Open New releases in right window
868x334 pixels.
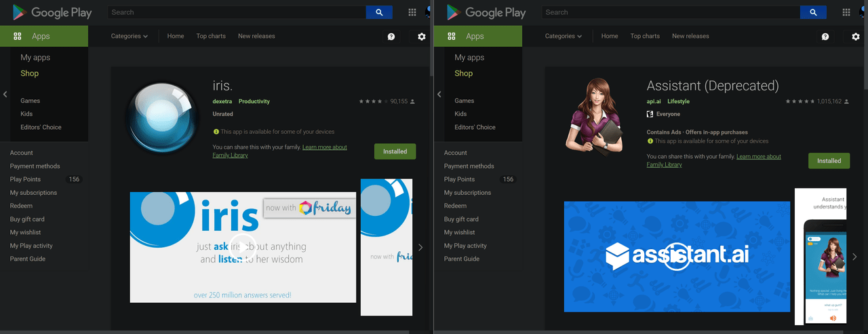690,36
